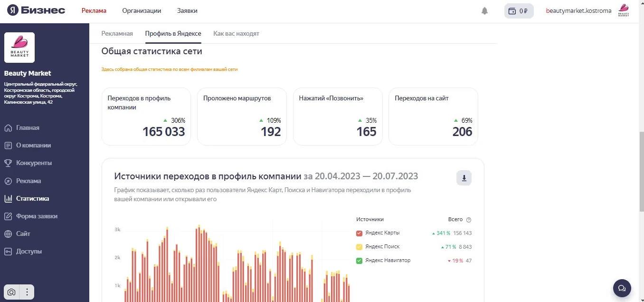Image resolution: width=644 pixels, height=302 pixels.
Task: Click the Проложено маршрутов card
Action: 242,117
